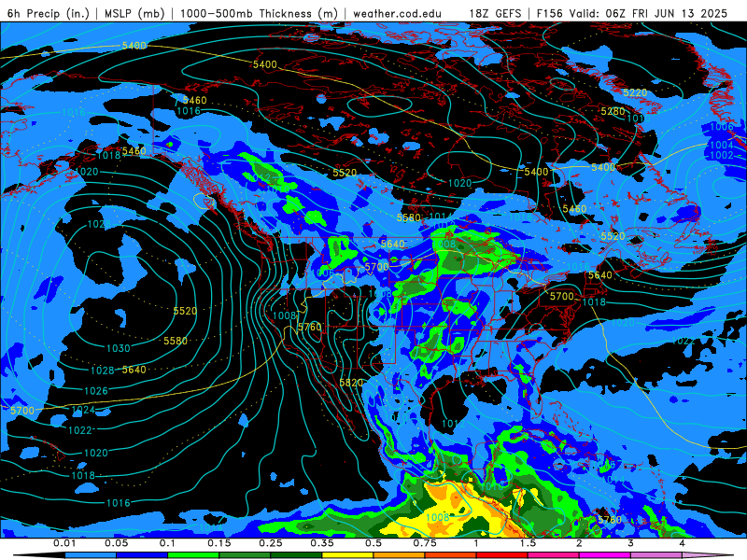Click the light blue 0.01–0.05 legend swatch
The width and height of the screenshot is (747, 560).
[x=91, y=555]
